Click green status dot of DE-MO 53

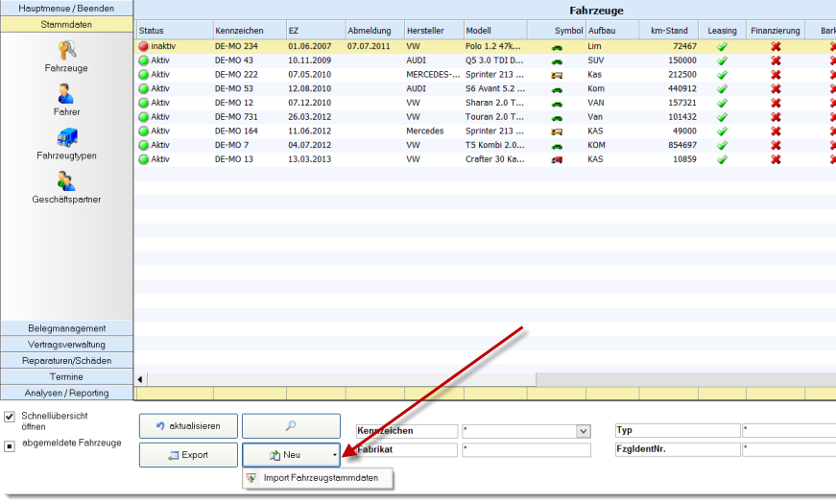[x=143, y=88]
